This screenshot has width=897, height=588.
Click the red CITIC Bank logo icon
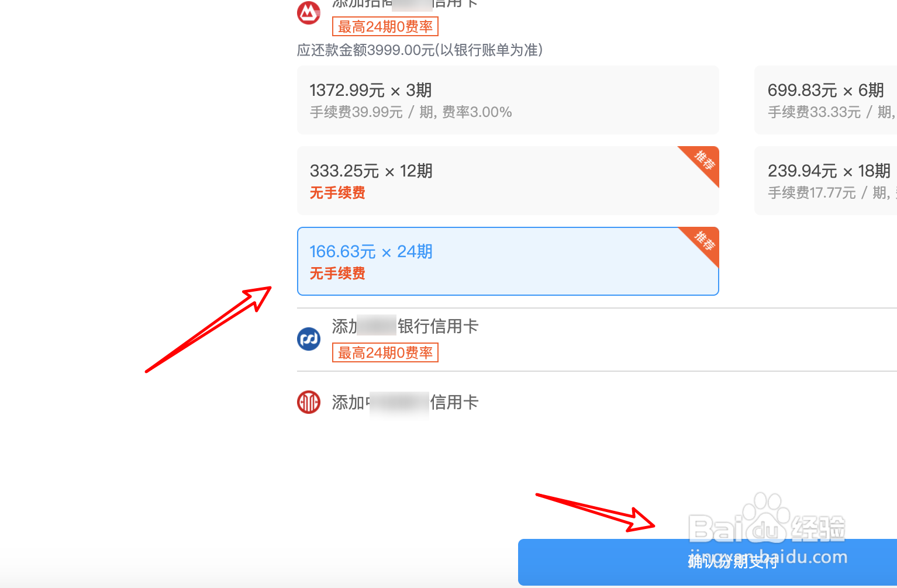[x=309, y=402]
